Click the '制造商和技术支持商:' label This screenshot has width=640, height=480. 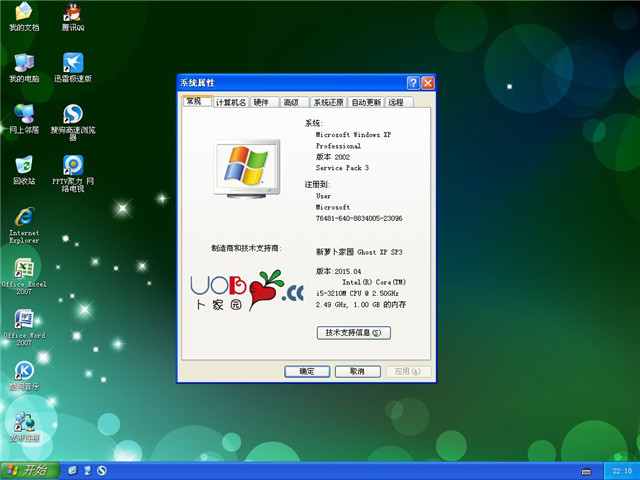click(246, 248)
